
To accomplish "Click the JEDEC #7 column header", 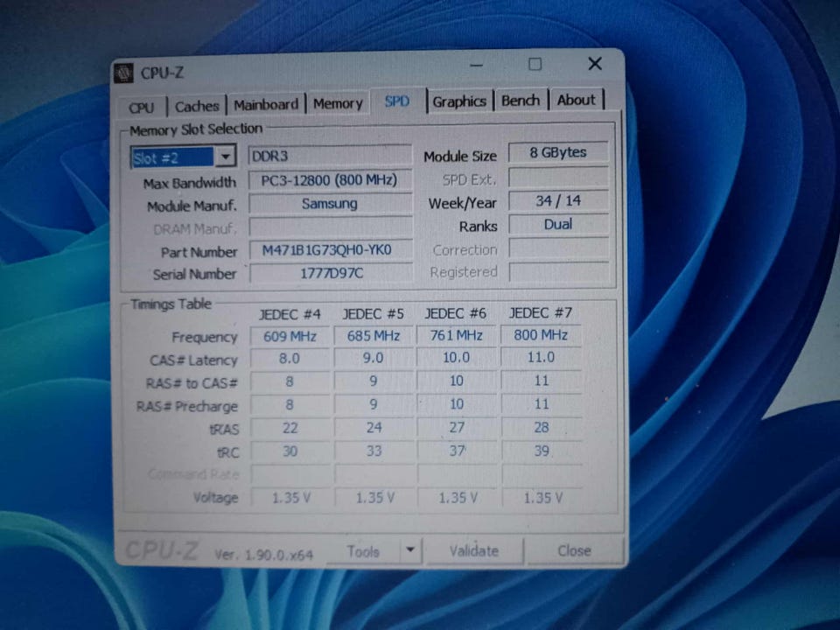I will click(541, 312).
